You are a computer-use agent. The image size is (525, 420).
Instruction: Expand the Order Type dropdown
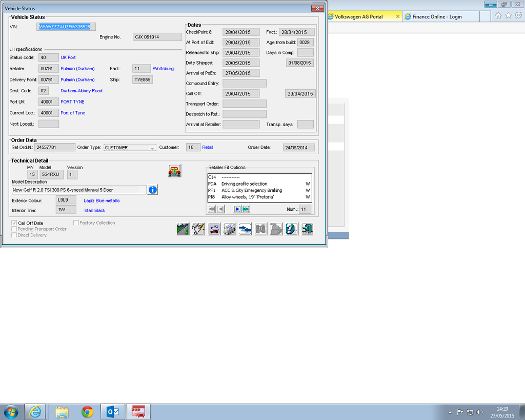[152, 148]
